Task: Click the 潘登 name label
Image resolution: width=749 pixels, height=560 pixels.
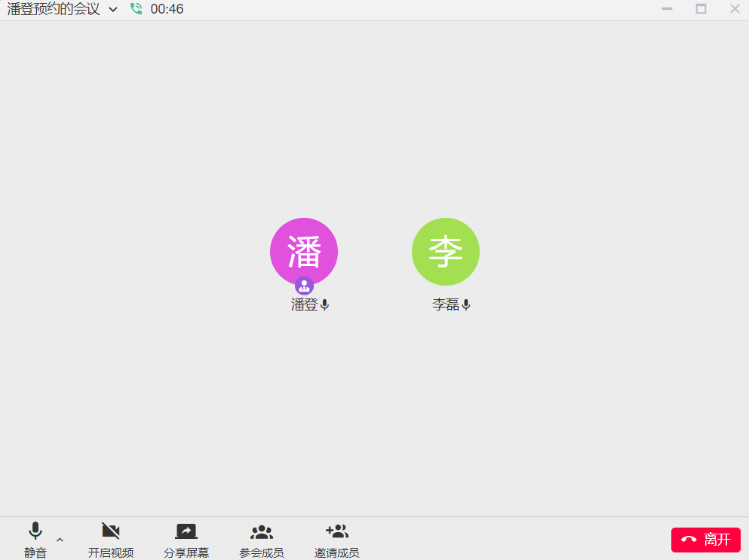Action: [304, 305]
